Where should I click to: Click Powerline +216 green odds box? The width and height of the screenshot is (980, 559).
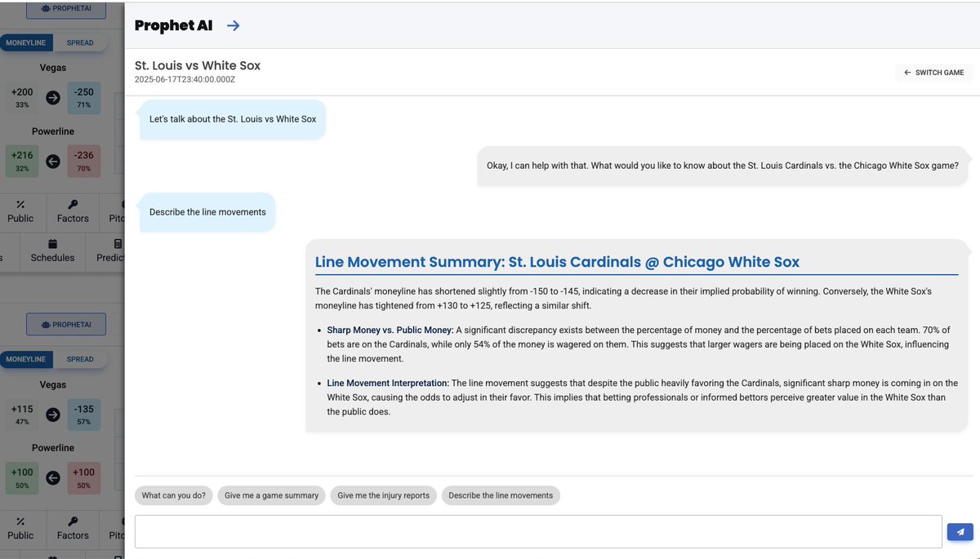[x=22, y=162]
